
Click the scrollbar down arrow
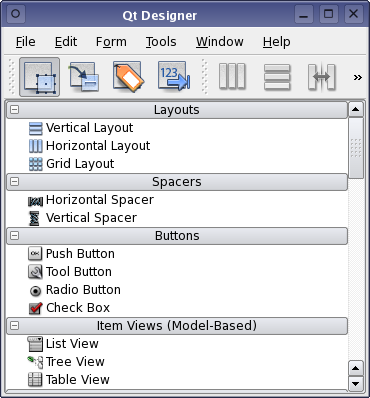click(356, 384)
